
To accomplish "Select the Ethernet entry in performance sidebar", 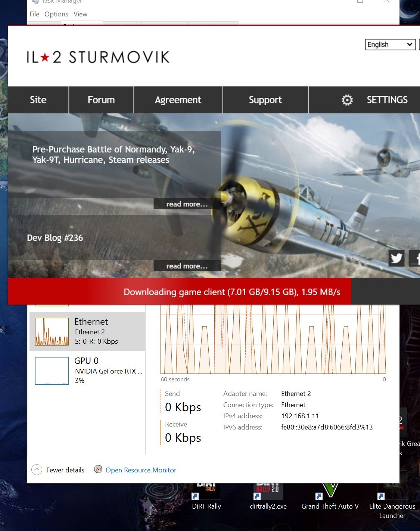I will [x=87, y=331].
